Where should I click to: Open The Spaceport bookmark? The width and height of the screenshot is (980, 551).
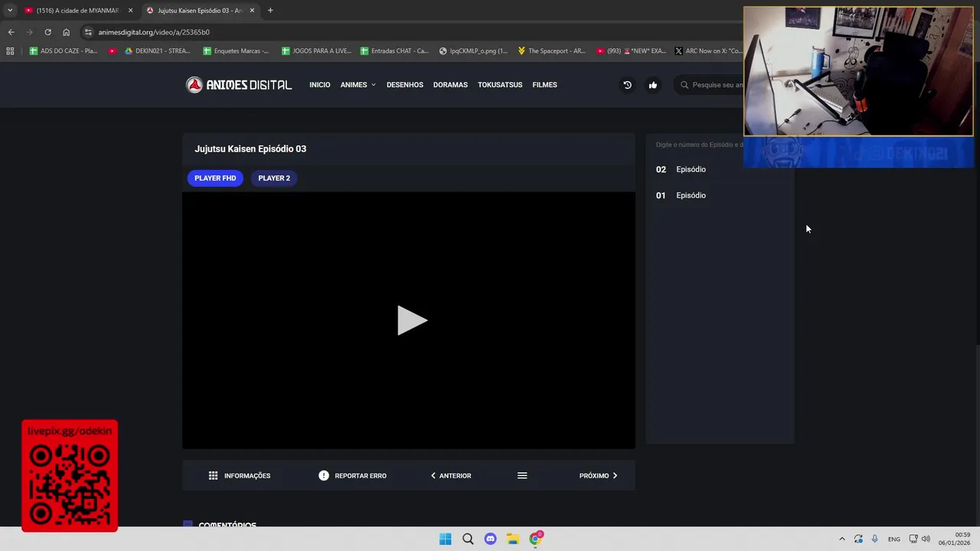(x=551, y=51)
